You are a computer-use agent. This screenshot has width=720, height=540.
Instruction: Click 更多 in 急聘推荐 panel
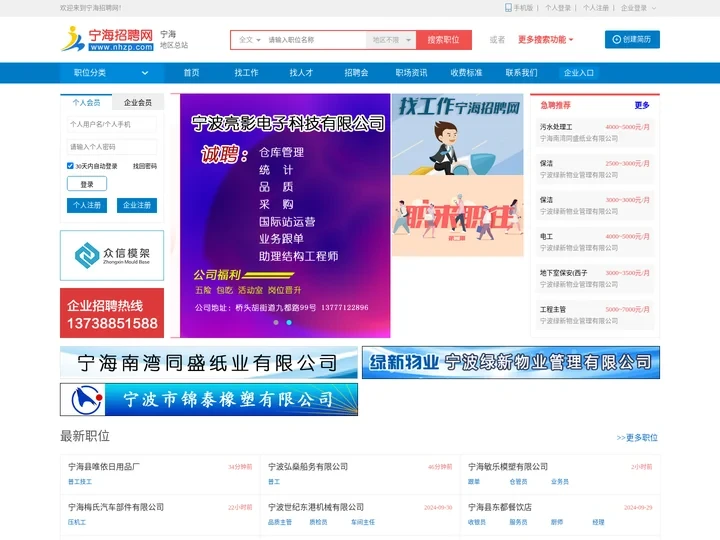641,105
